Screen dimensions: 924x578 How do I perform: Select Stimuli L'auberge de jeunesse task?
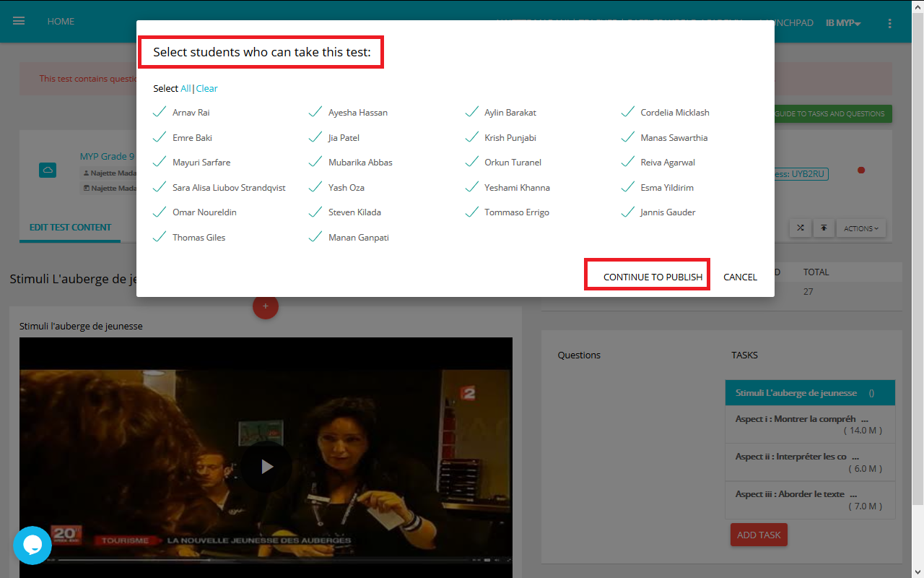(810, 393)
